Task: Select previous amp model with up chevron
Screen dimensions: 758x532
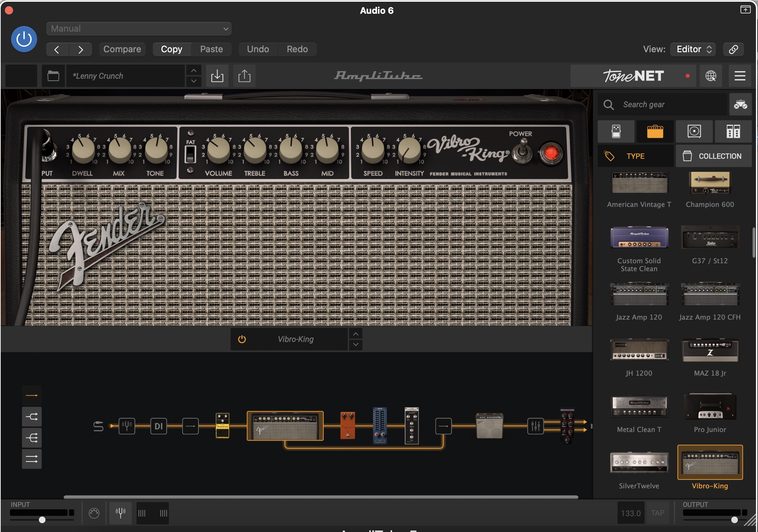Action: click(356, 334)
